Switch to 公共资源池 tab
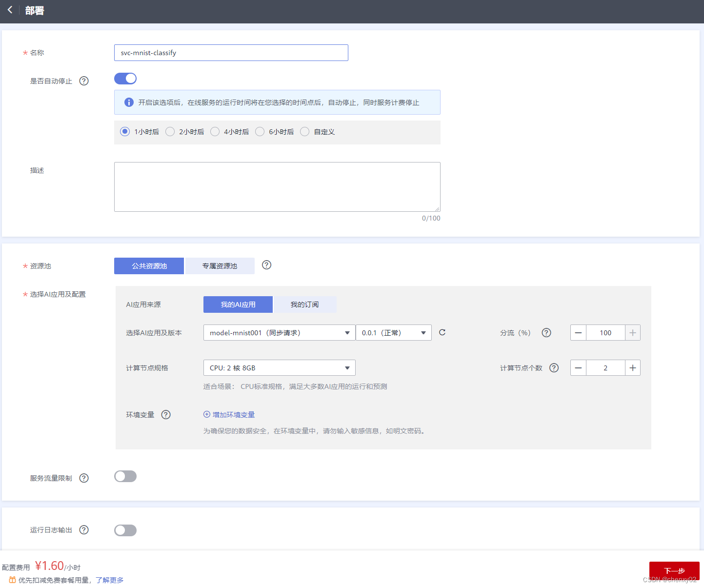This screenshot has height=588, width=704. (149, 266)
